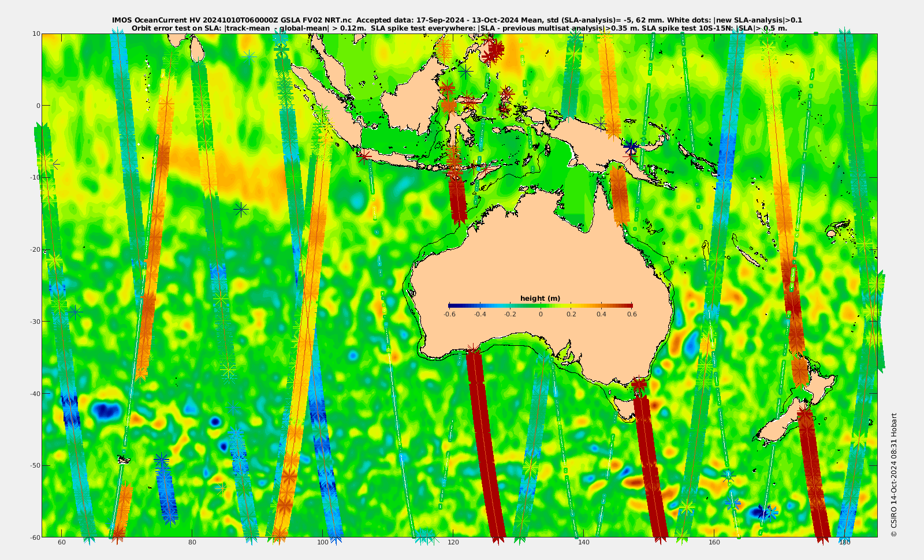This screenshot has width=924, height=560.
Task: Click the longitude axis label 120
Action: (453, 542)
